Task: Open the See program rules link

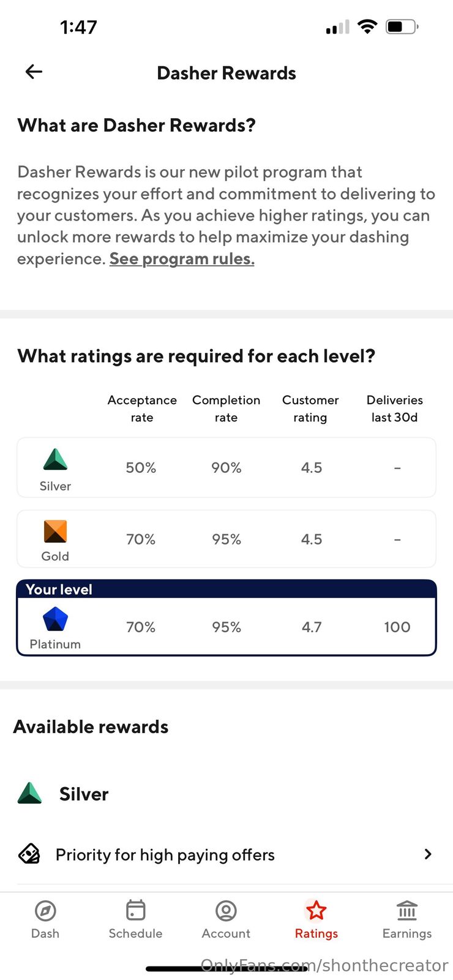Action: [182, 258]
